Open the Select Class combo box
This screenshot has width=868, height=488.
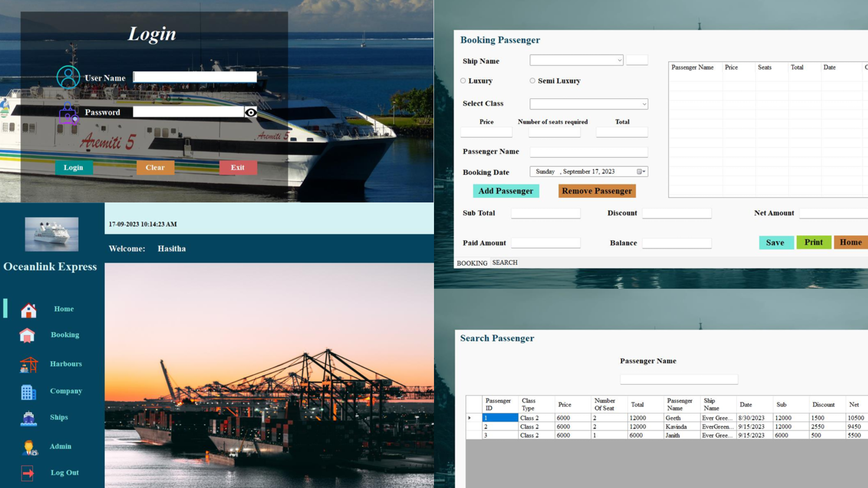[643, 104]
